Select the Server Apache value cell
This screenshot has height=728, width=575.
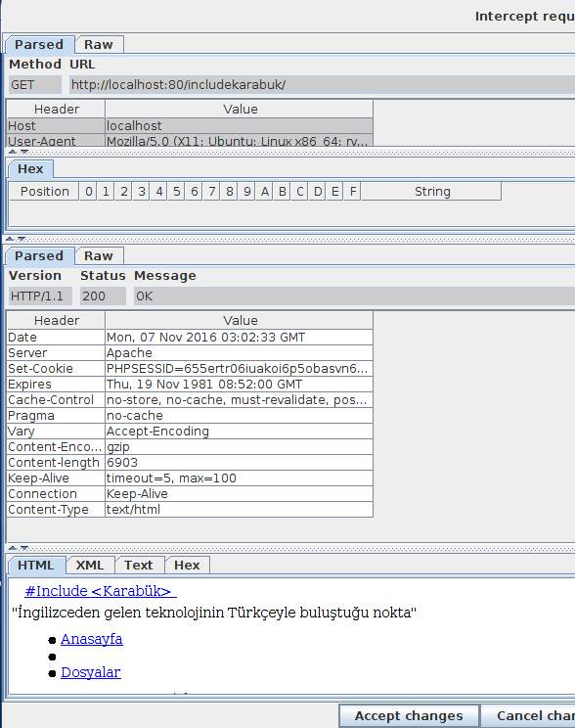tap(239, 353)
